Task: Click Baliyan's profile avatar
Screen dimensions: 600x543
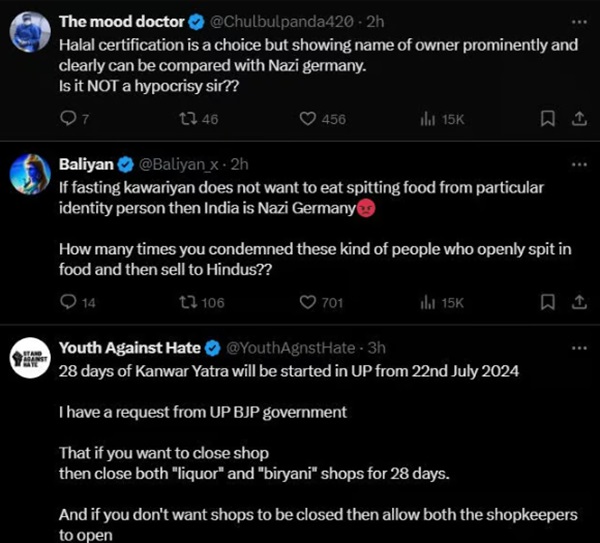Action: [x=30, y=176]
